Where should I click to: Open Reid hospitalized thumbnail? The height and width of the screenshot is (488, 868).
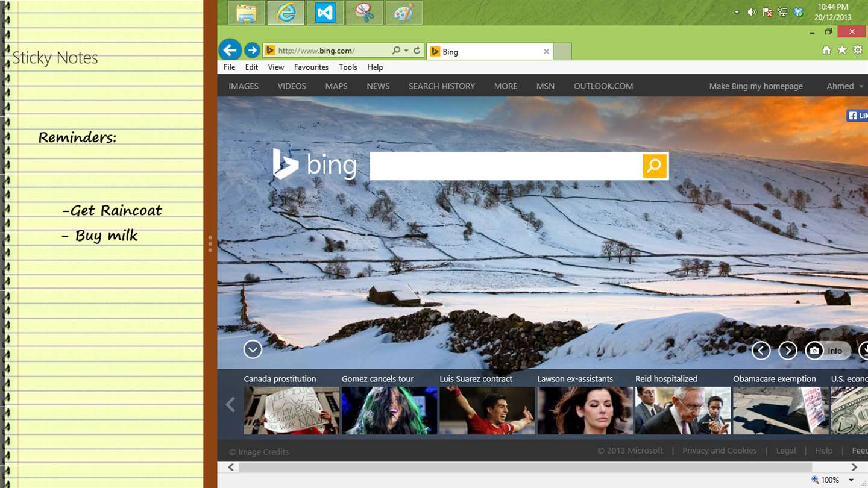tap(683, 410)
